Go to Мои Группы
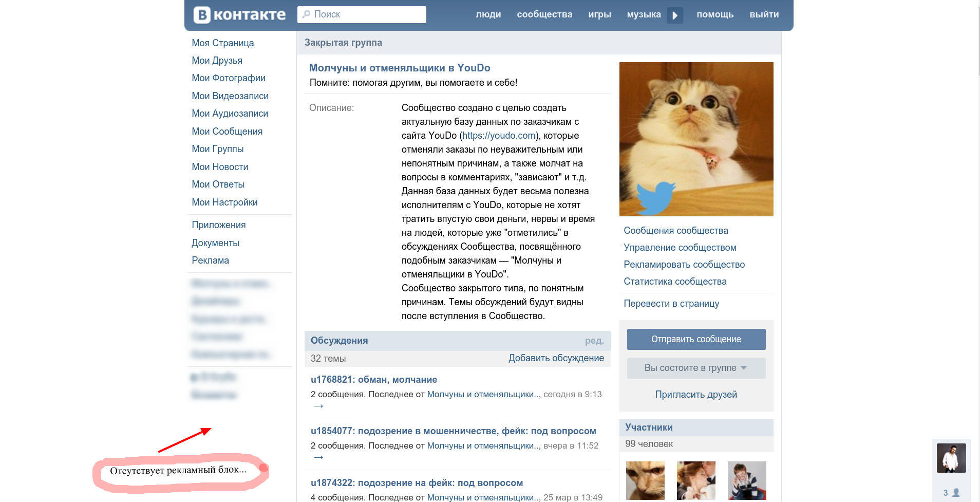The height and width of the screenshot is (502, 980). [218, 149]
